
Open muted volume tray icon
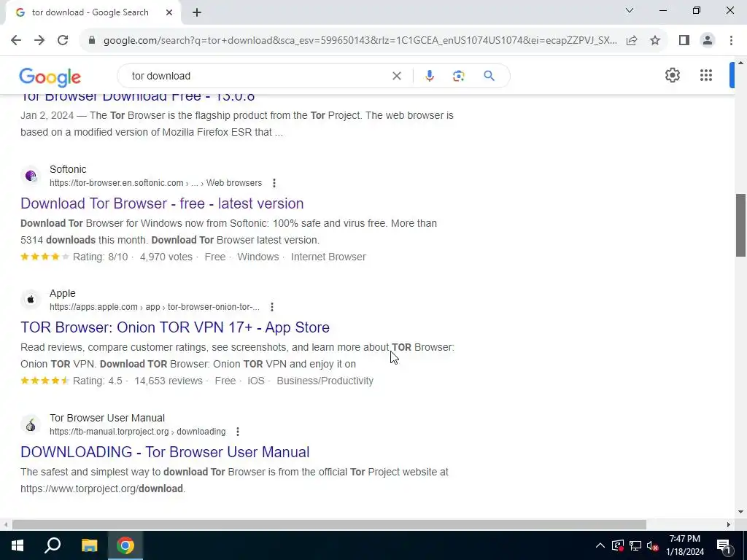pyautogui.click(x=653, y=545)
